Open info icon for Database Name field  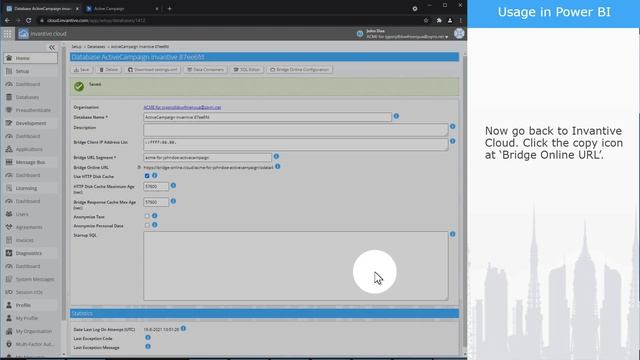(396, 116)
